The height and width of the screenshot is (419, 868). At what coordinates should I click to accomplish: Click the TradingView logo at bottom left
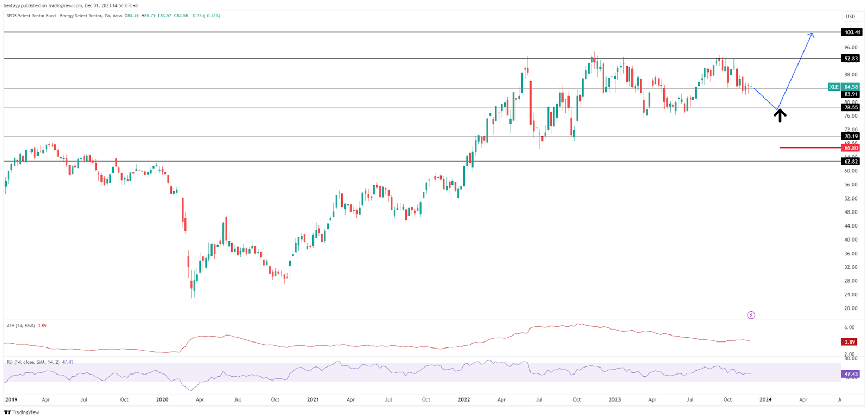21,412
